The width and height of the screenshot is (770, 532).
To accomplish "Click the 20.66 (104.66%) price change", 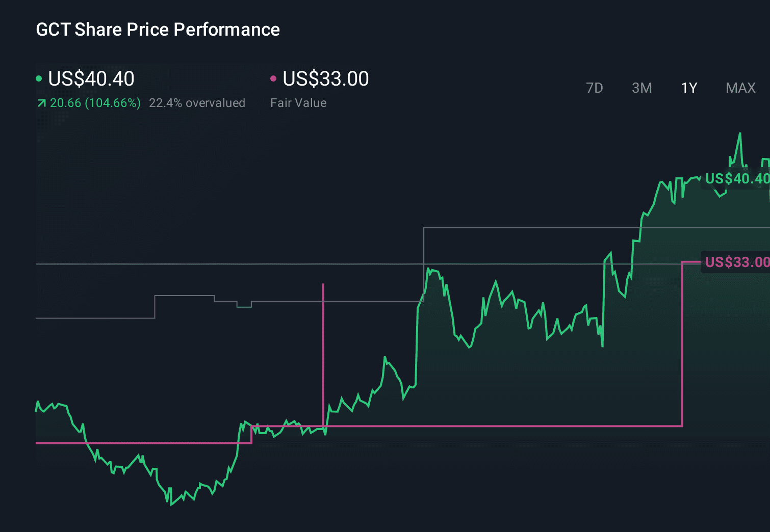I will point(95,103).
